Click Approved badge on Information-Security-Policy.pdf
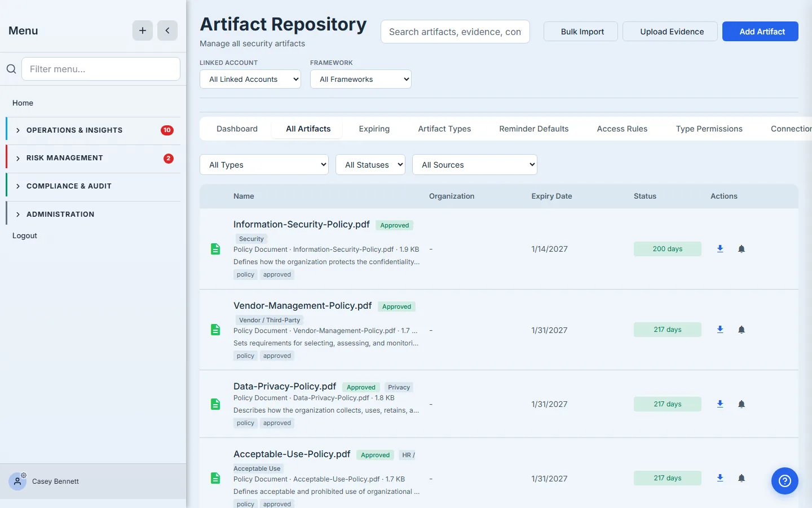 pyautogui.click(x=395, y=225)
